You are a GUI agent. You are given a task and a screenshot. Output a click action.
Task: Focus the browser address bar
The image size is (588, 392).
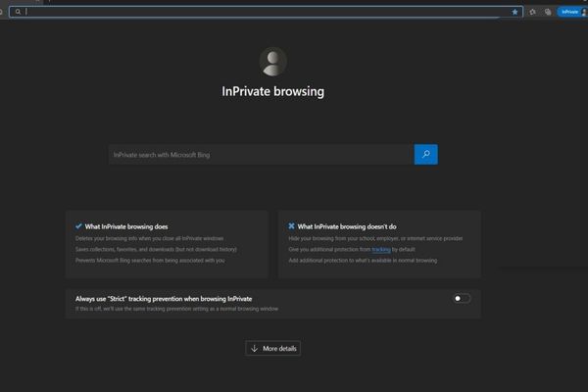click(x=266, y=12)
